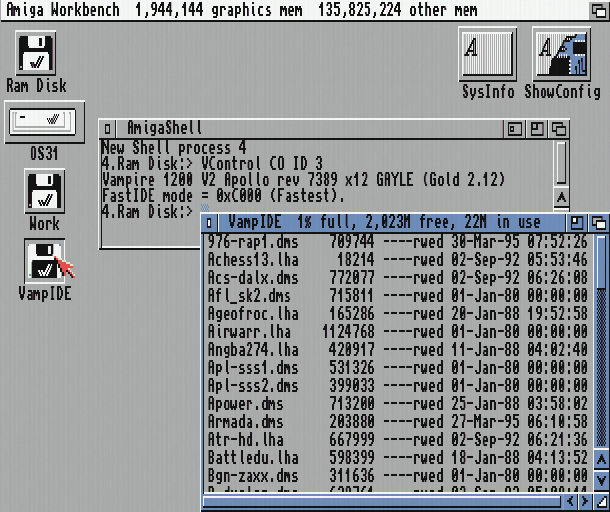
Task: Select file Afl_sk2.dms
Action: [x=397, y=296]
